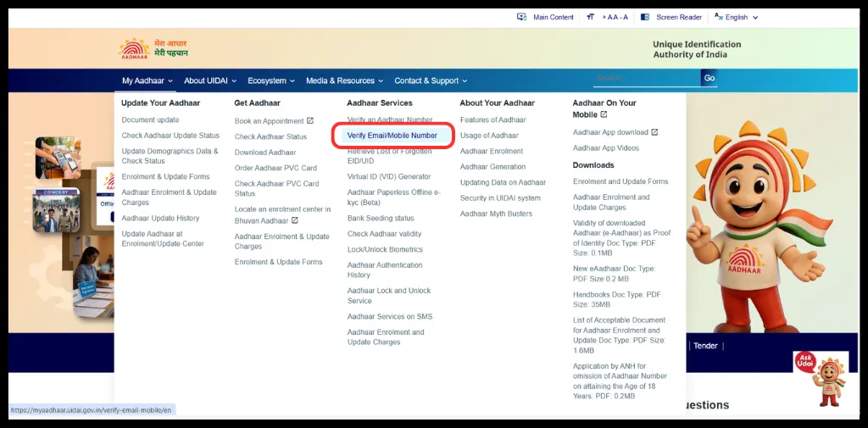Open Lock/Unlock Biometrics
Viewport: 868px width, 428px height.
(385, 249)
